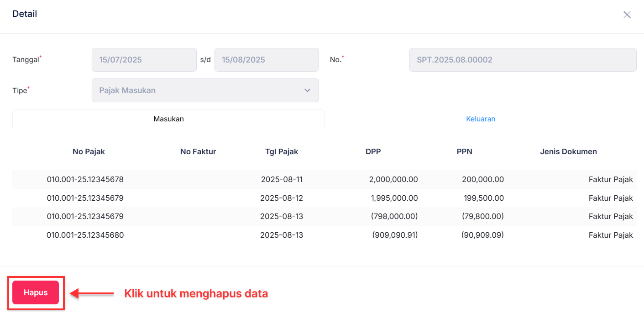Viewport: 644px width, 313px height.
Task: Open the Tipe dropdown showing Pajak Masukan
Action: coord(205,90)
